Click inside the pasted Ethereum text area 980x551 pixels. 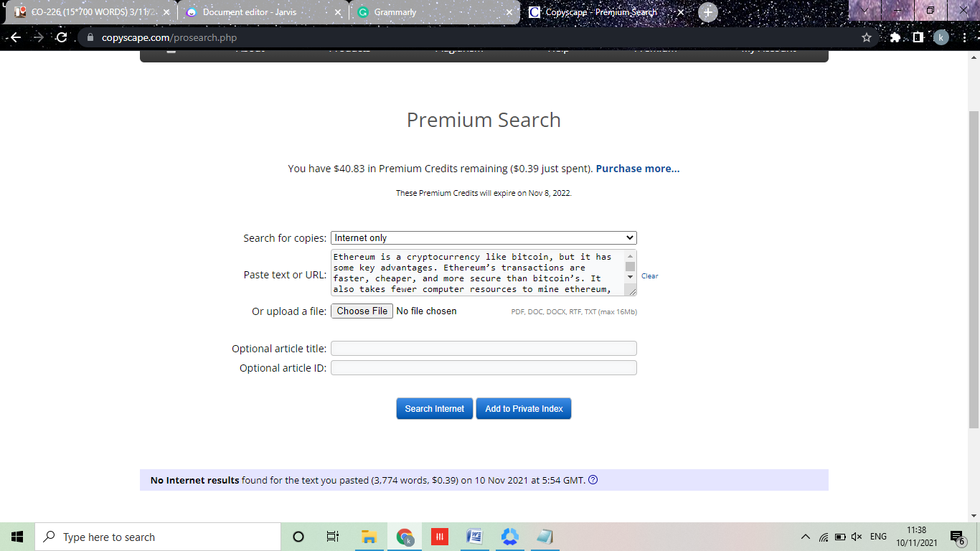(x=478, y=273)
